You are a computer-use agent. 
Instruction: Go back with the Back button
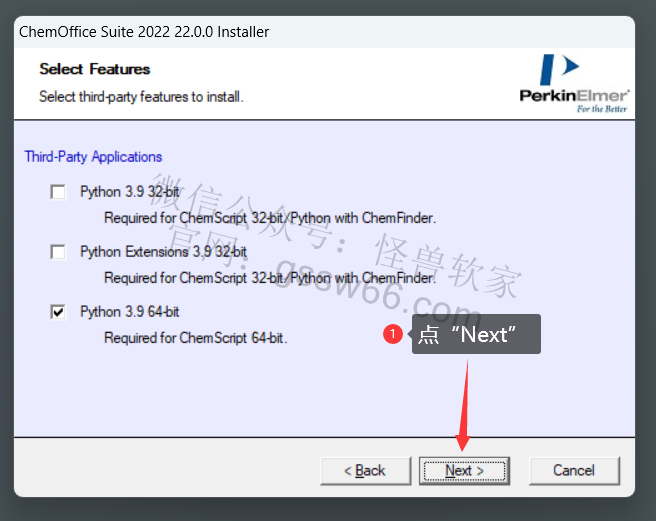point(365,471)
